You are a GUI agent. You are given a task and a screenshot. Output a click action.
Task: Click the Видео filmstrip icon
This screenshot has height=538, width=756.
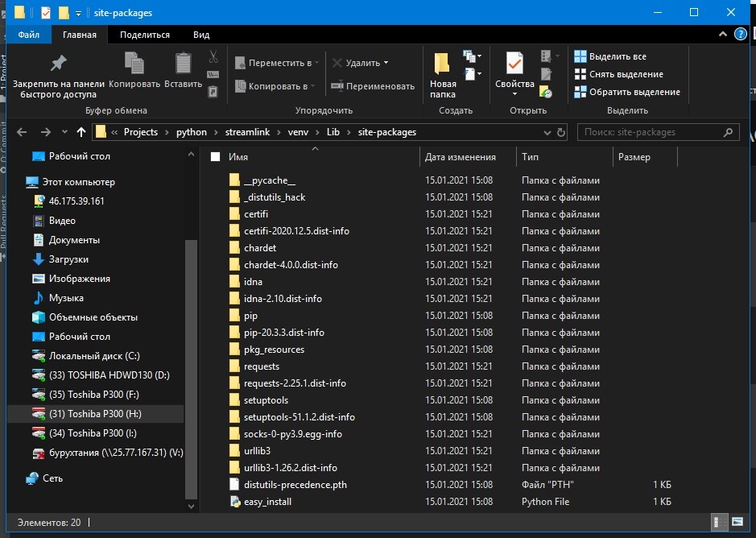[38, 221]
